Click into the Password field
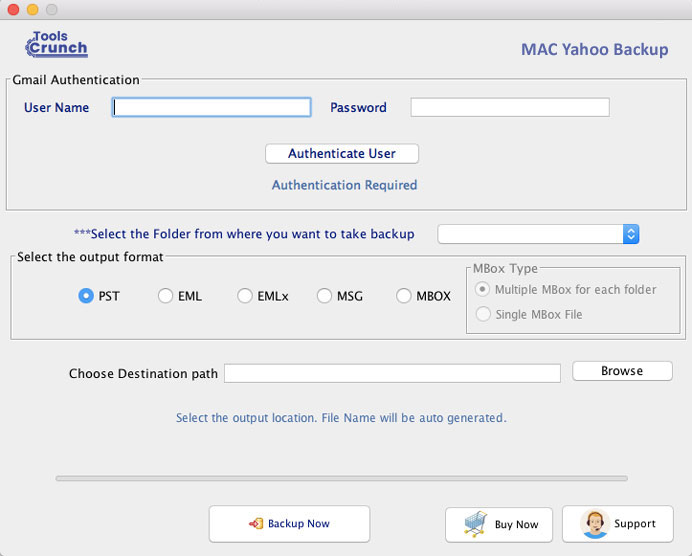 point(510,107)
